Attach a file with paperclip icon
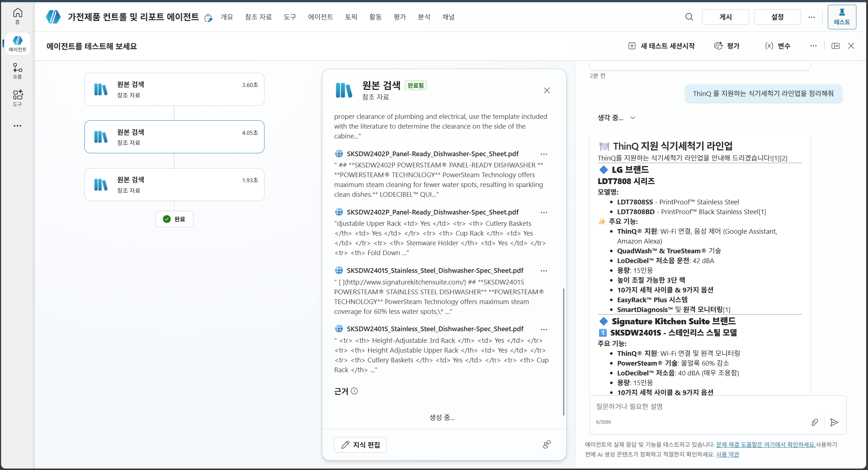 (814, 422)
